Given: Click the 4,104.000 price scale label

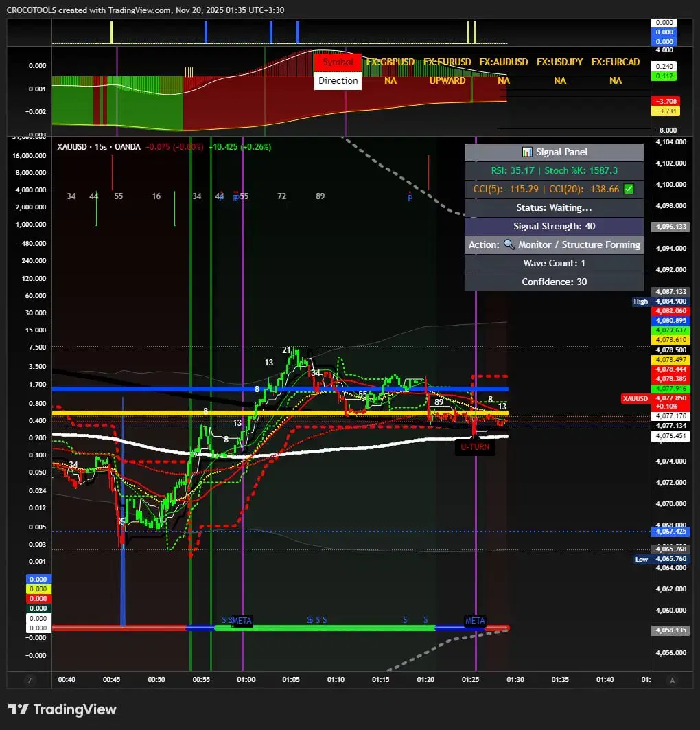Looking at the screenshot, I should (670, 142).
